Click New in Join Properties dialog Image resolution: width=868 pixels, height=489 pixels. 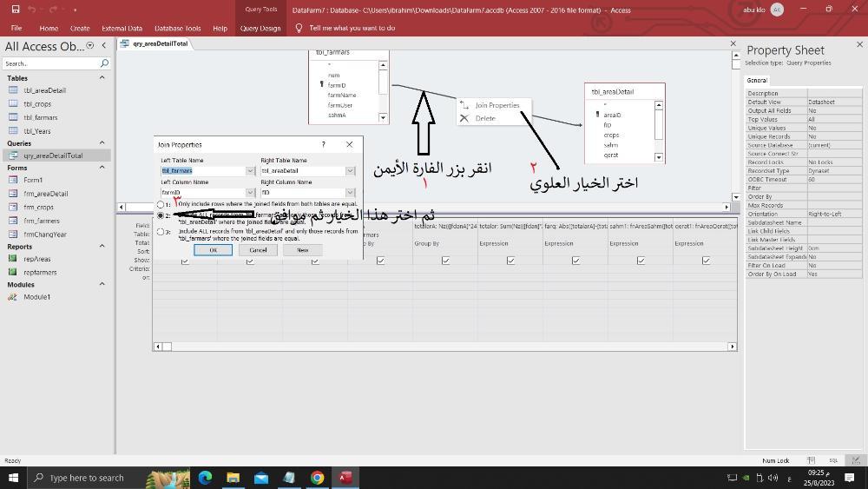[302, 250]
